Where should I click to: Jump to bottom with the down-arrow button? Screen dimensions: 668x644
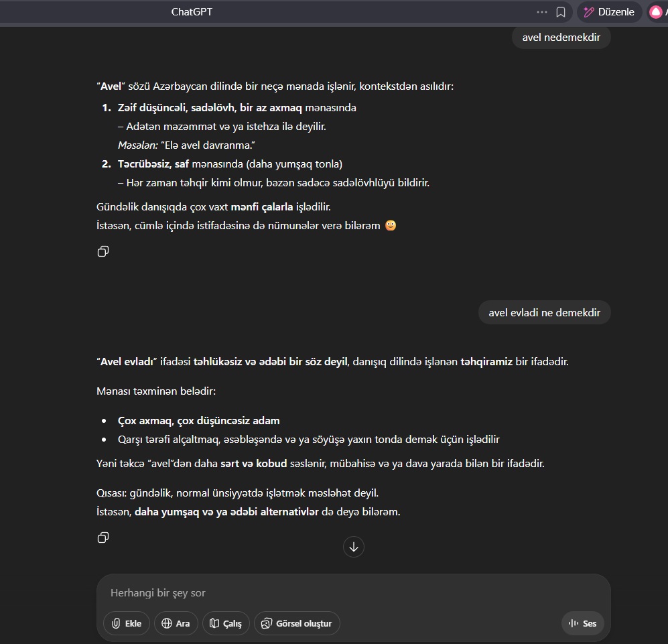(x=354, y=546)
